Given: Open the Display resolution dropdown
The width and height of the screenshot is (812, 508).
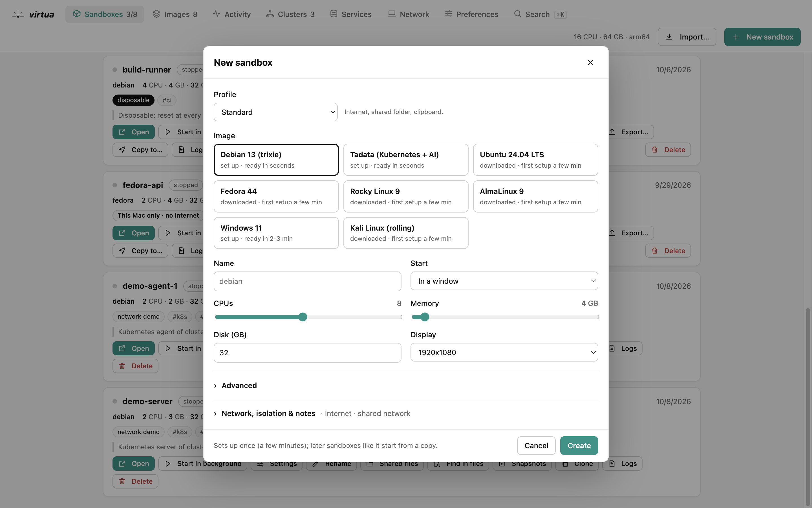Looking at the screenshot, I should pyautogui.click(x=504, y=352).
